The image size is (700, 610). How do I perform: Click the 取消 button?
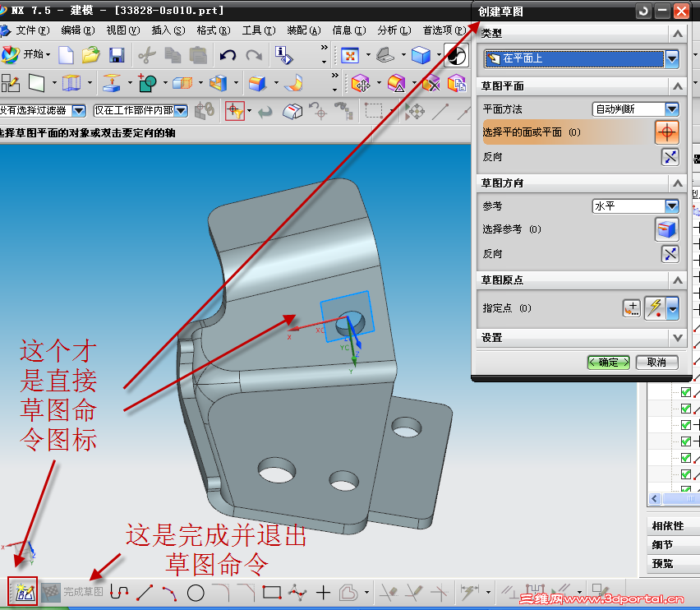point(656,363)
